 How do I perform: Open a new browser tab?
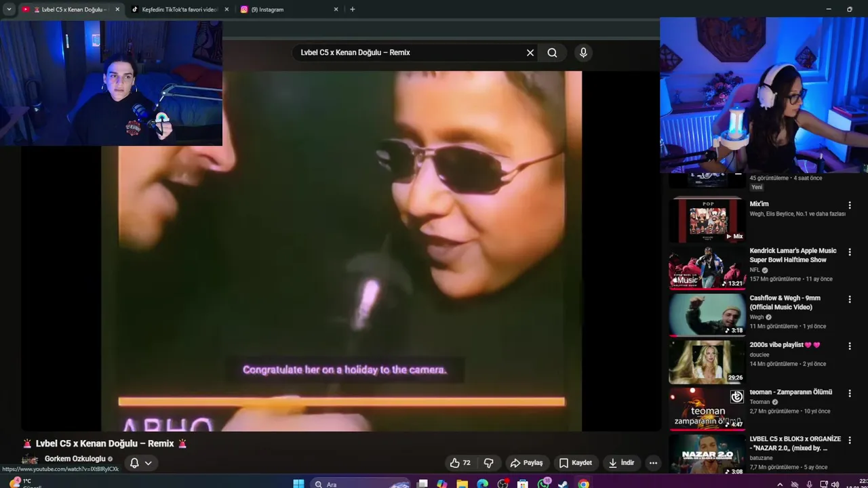coord(352,9)
